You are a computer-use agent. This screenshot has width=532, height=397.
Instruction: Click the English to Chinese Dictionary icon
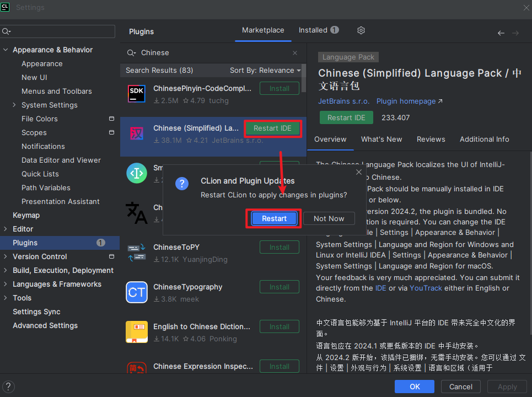click(137, 332)
